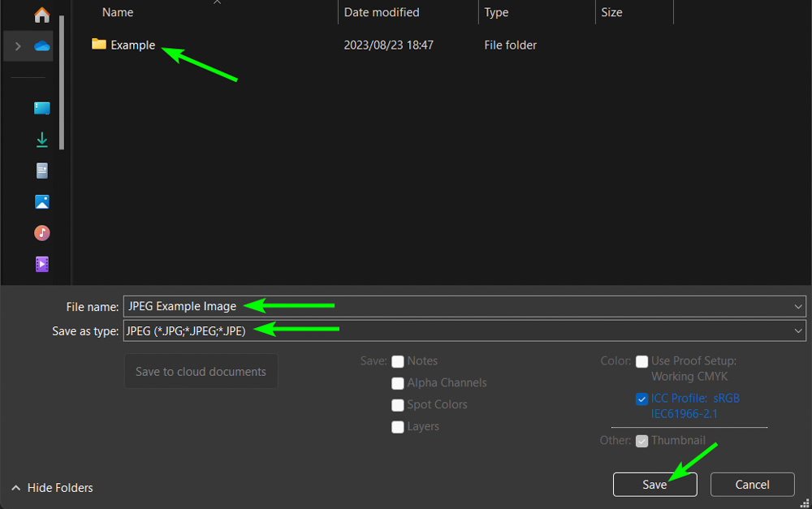Uncheck the ICC Profile sRGB checkbox
This screenshot has height=509, width=812.
(641, 399)
